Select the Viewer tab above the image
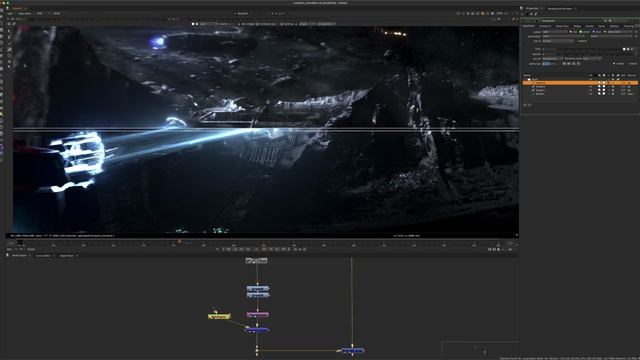This screenshot has width=640, height=360. [x=17, y=8]
